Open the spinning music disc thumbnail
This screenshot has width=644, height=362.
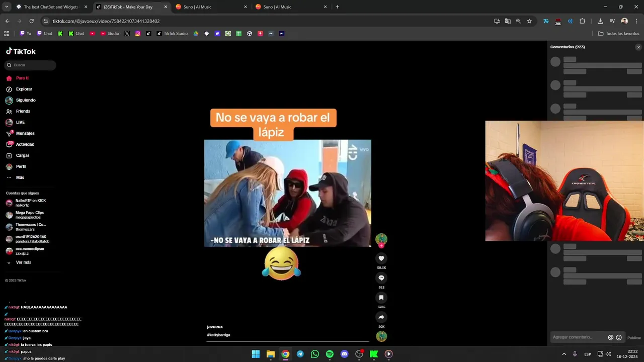pyautogui.click(x=381, y=336)
